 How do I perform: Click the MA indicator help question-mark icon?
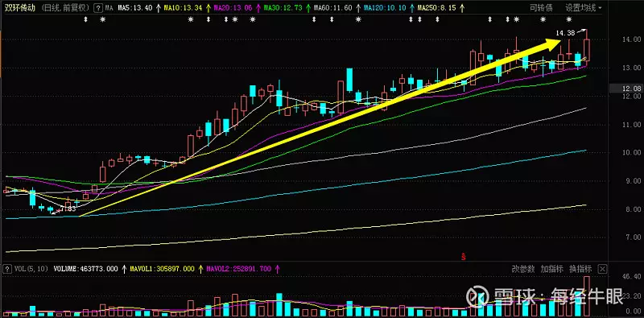click(97, 8)
